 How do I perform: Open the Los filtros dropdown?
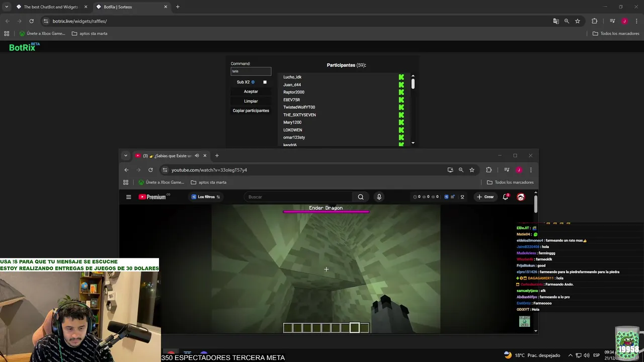pos(206,197)
